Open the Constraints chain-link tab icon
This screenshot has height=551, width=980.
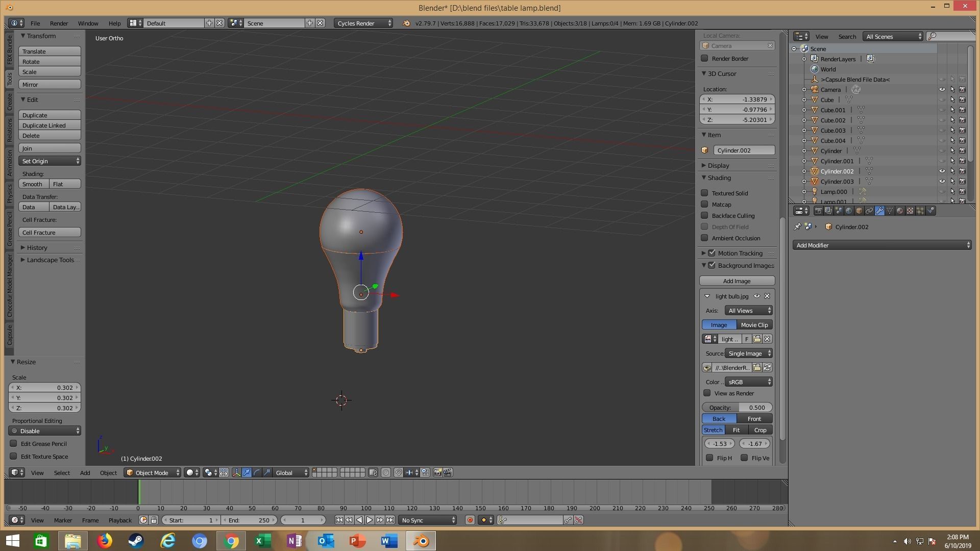click(869, 211)
